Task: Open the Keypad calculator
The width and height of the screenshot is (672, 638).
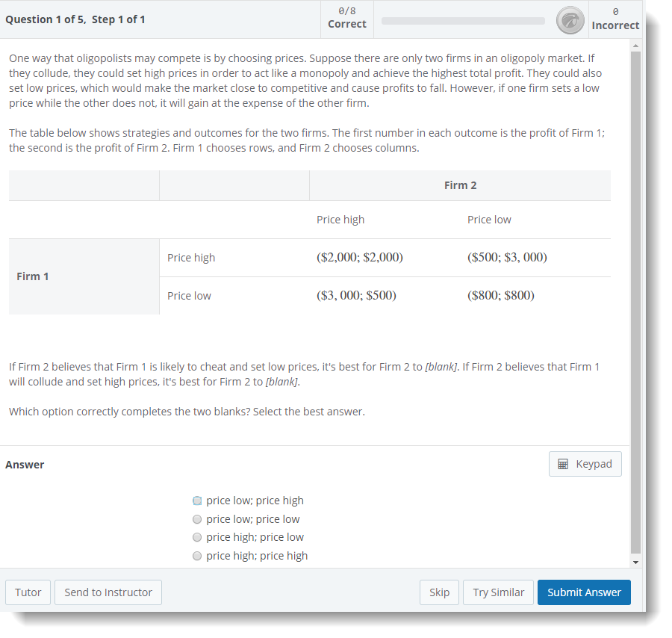Action: (x=585, y=464)
